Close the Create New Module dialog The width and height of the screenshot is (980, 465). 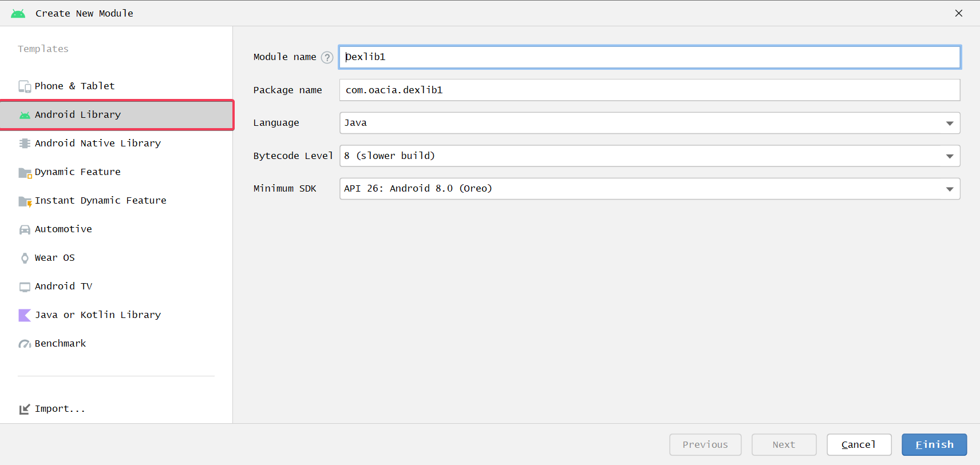tap(959, 13)
